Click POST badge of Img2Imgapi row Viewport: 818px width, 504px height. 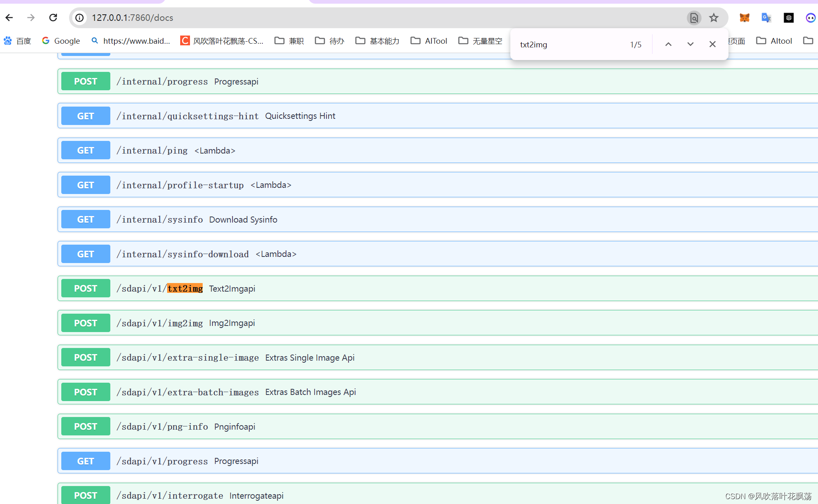click(86, 323)
